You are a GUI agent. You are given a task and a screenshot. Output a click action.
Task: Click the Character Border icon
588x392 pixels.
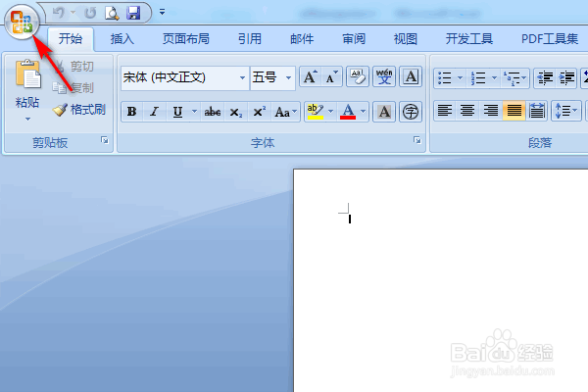tap(411, 76)
